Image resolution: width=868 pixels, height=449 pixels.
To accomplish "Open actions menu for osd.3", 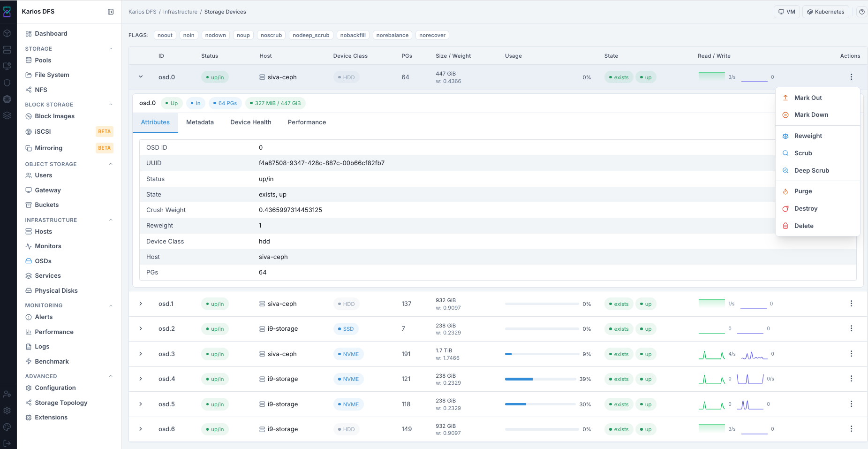I will coord(852,354).
